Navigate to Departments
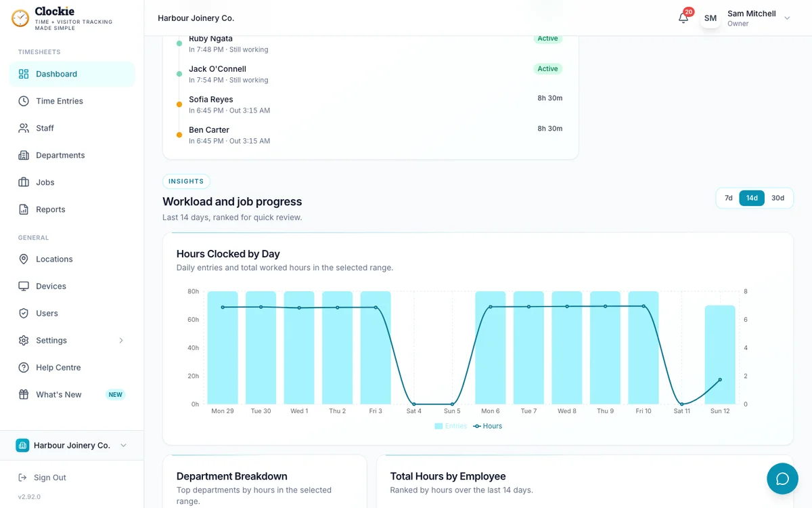Image resolution: width=812 pixels, height=508 pixels. 72,155
